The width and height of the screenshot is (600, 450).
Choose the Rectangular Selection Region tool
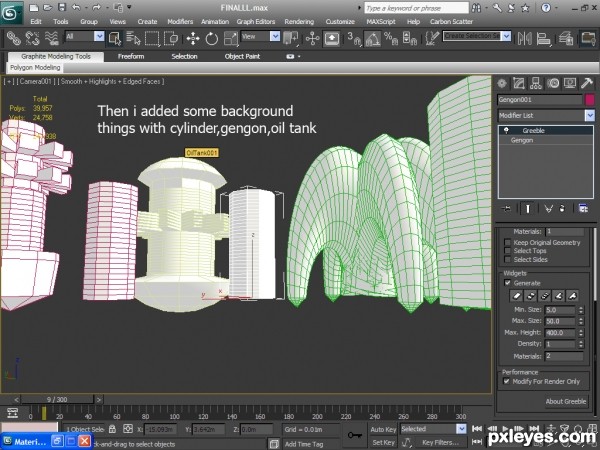coord(152,38)
